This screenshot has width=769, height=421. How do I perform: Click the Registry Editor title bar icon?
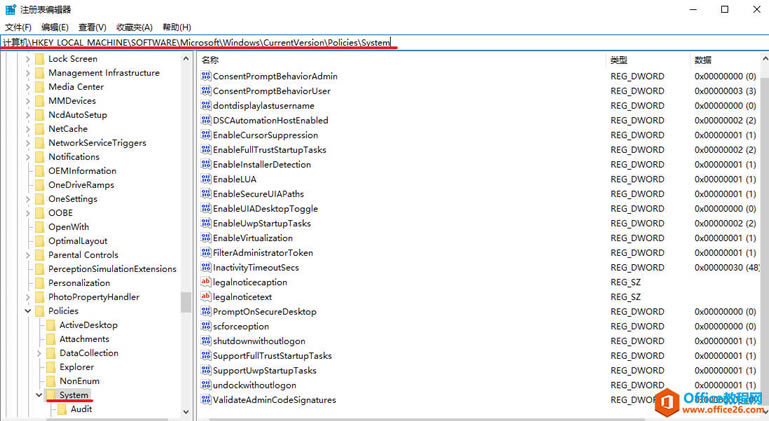pyautogui.click(x=10, y=9)
